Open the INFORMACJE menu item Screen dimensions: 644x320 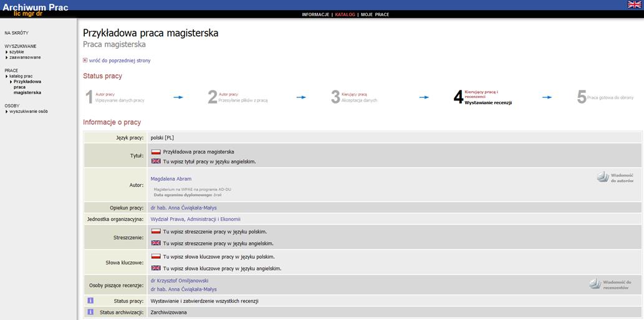(x=315, y=14)
